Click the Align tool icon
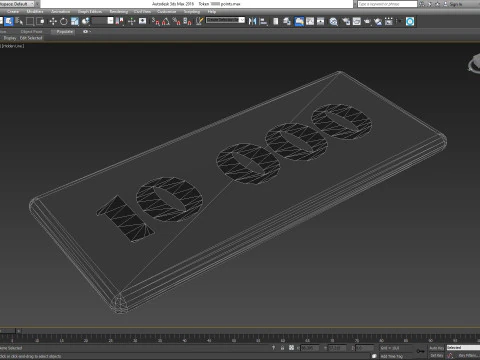Viewport: 480px width, 360px height. pyautogui.click(x=264, y=21)
